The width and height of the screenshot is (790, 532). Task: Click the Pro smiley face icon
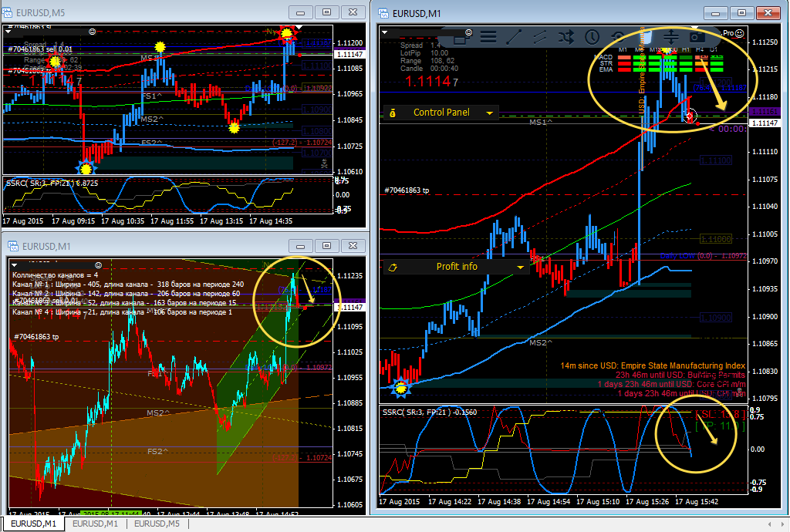click(x=739, y=33)
